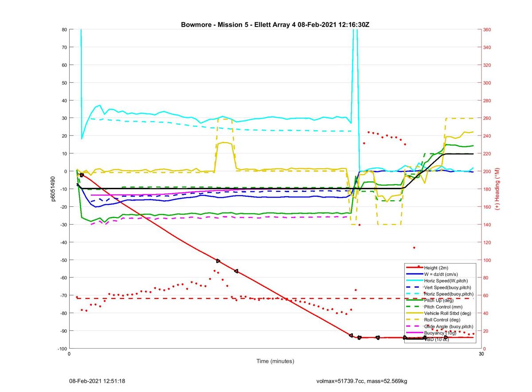Click tick label '200' on Heading axis
The image size is (532, 392).
487,171
